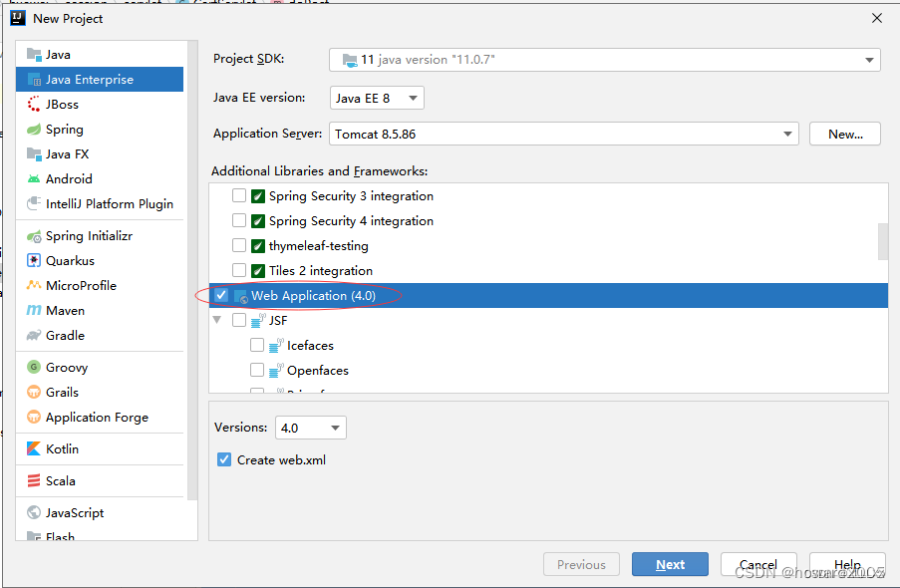
Task: Open the Application Server dropdown
Action: click(564, 134)
